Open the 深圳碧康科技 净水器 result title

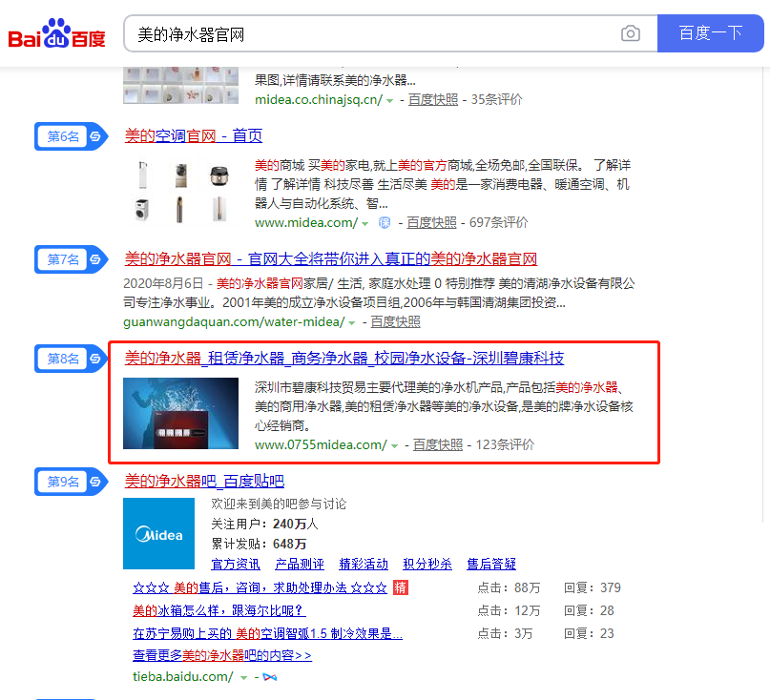tap(343, 359)
